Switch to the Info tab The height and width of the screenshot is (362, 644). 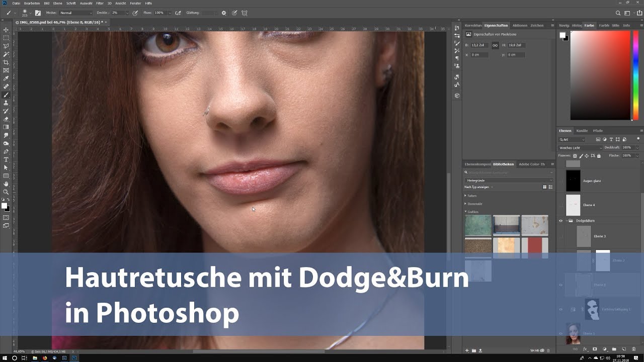626,25
